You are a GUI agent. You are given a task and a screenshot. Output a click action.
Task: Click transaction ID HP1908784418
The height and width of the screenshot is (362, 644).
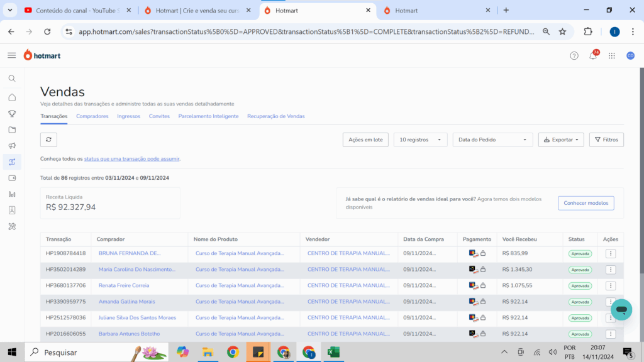click(65, 253)
